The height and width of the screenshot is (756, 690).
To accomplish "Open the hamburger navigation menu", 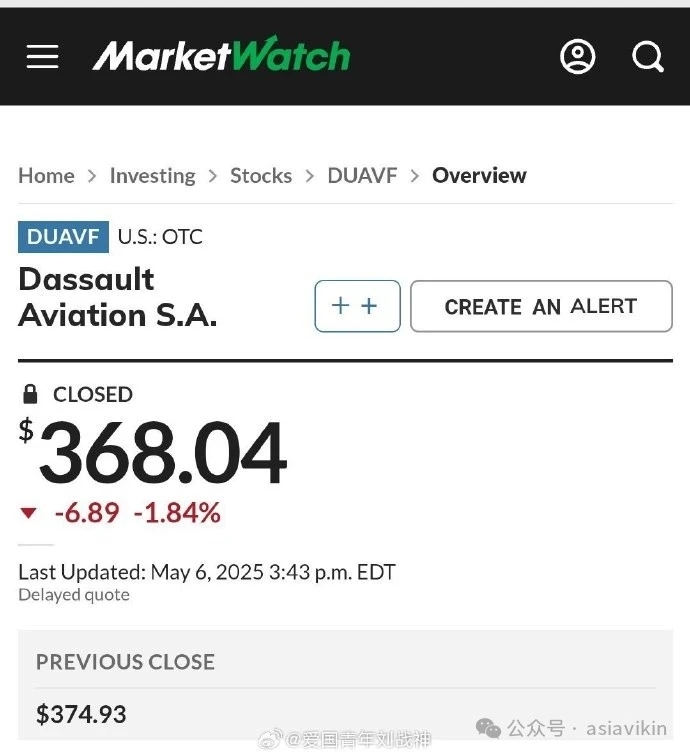I will [x=42, y=56].
